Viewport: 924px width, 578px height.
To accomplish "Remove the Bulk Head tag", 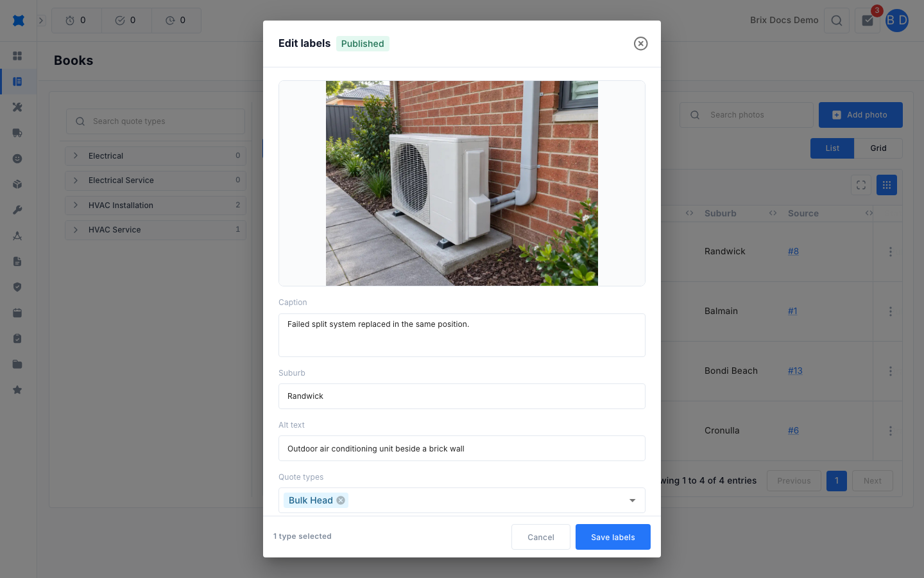I will pos(341,500).
